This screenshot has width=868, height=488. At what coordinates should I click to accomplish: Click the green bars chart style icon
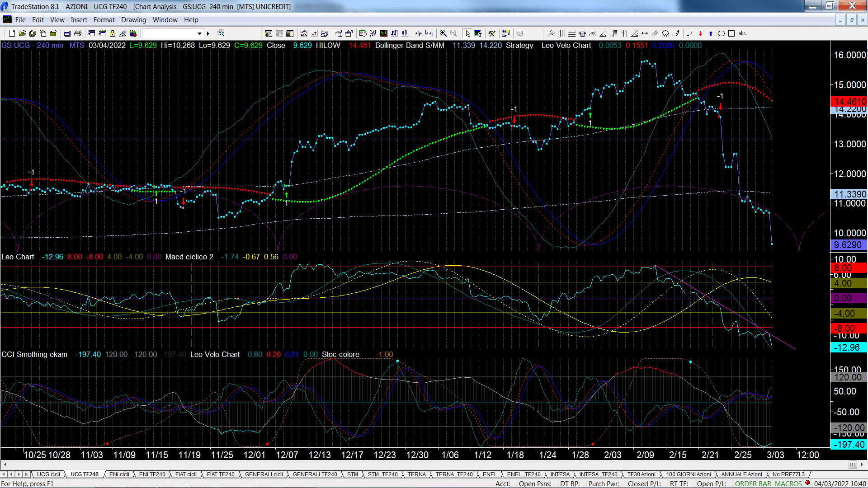coord(384,33)
